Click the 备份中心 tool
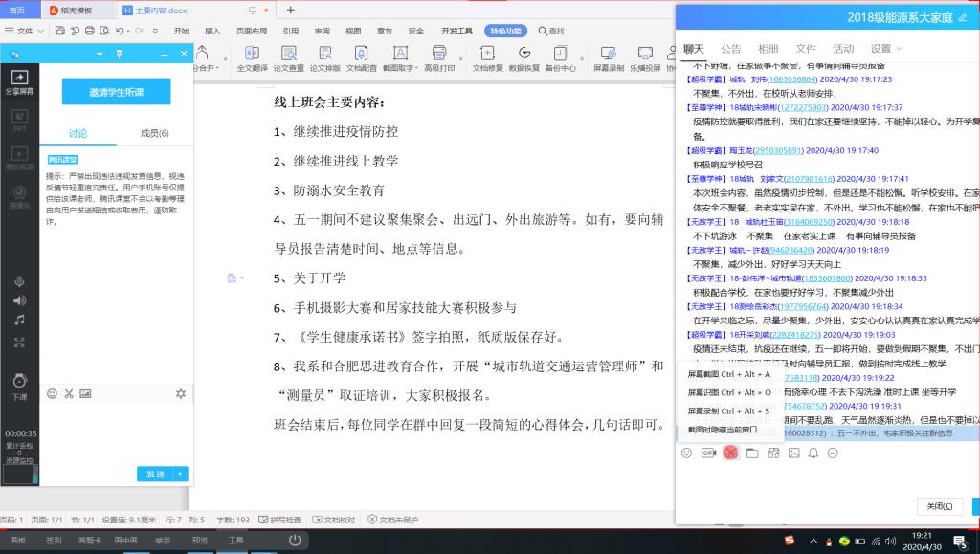This screenshot has width=980, height=554. click(561, 58)
